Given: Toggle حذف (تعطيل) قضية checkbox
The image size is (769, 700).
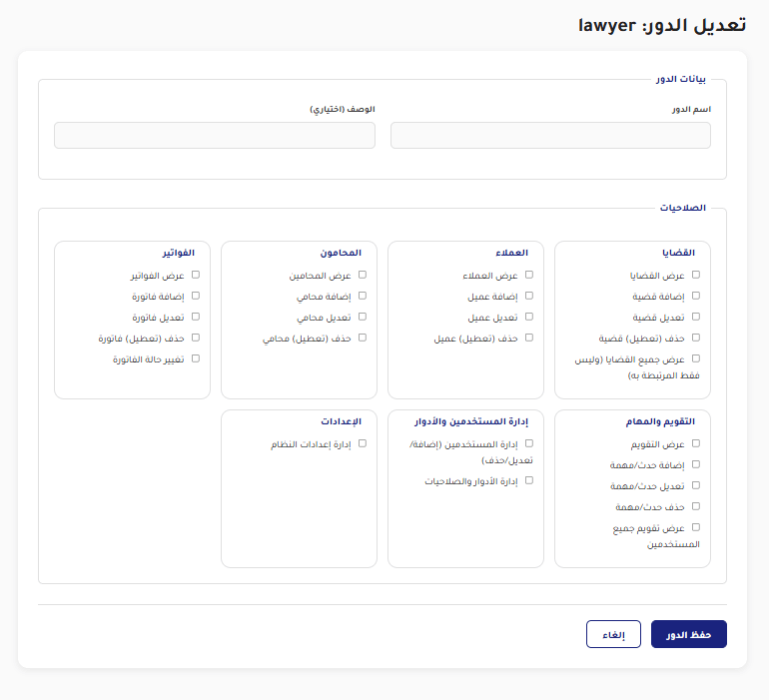Looking at the screenshot, I should click(x=696, y=338).
